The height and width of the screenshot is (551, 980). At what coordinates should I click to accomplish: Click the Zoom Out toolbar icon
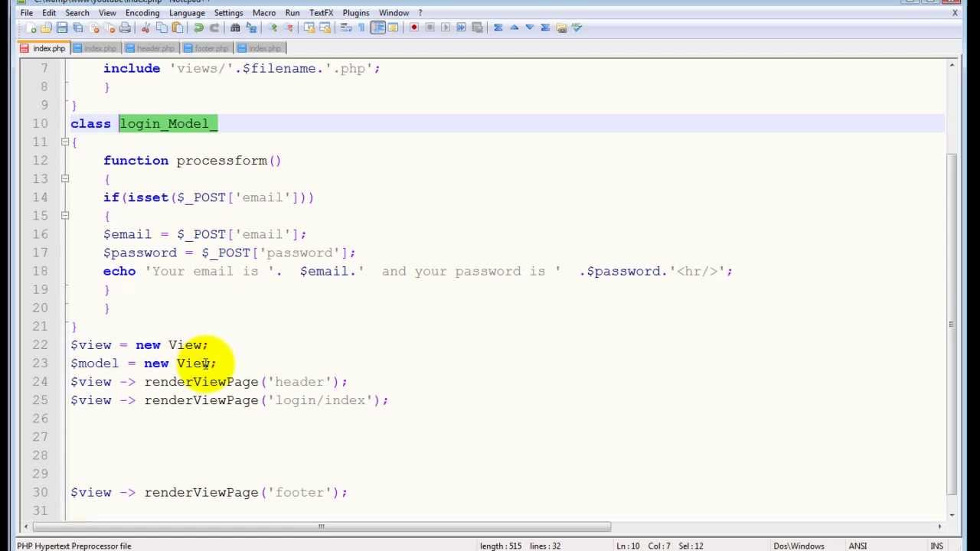tap(288, 28)
